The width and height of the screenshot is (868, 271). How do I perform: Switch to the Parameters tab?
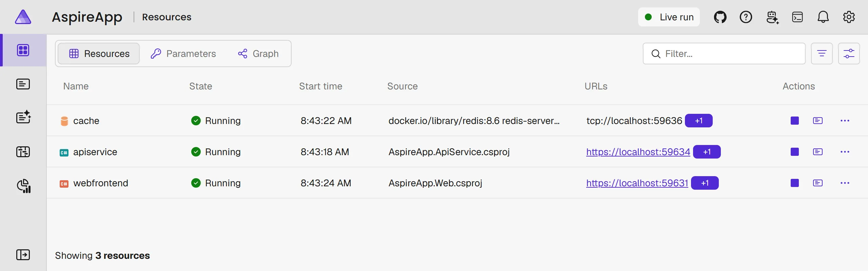tap(183, 54)
